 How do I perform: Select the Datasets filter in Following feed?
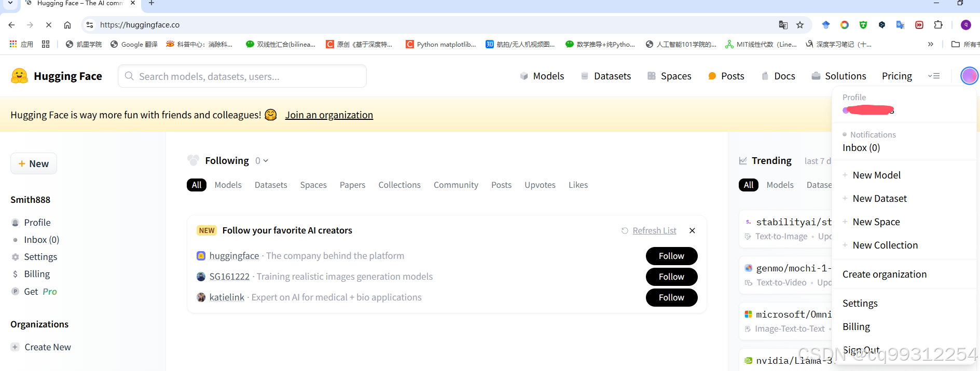[x=271, y=185]
